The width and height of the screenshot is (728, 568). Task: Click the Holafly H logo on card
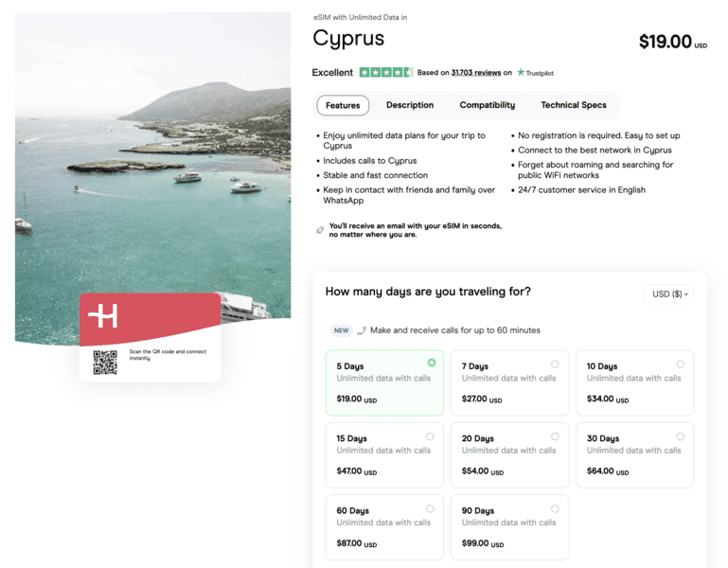(102, 316)
